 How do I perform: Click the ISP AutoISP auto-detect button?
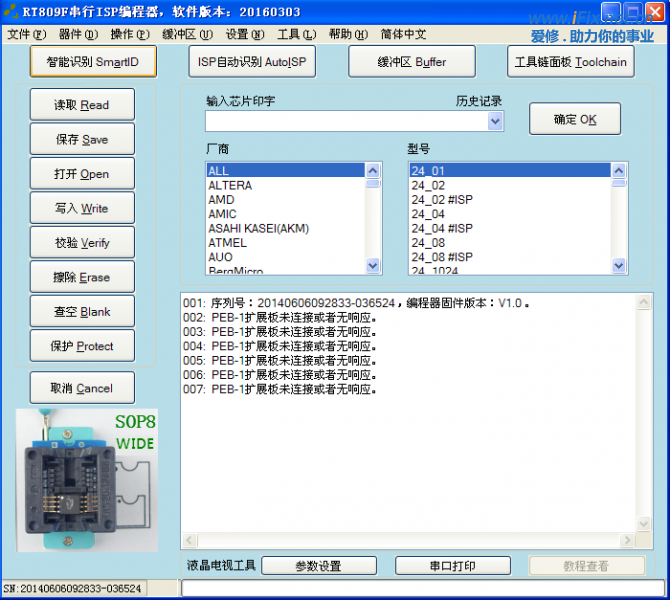(252, 62)
